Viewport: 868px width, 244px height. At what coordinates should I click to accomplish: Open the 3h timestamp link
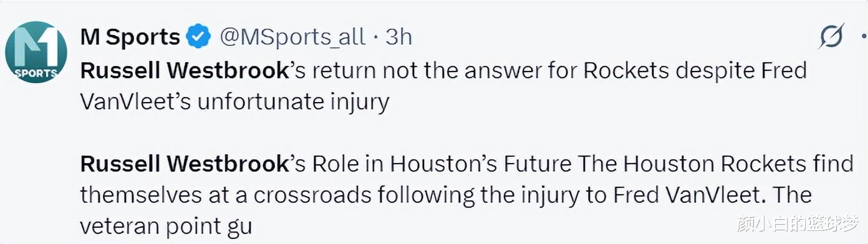(x=399, y=37)
